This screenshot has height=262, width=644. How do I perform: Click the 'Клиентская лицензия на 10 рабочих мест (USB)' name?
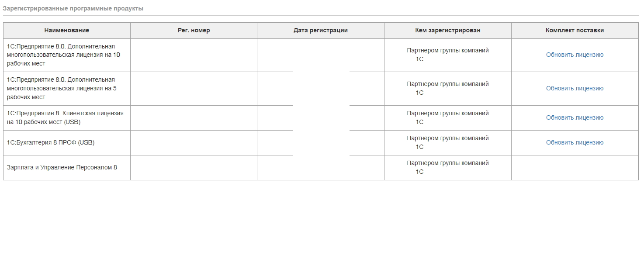coord(65,118)
